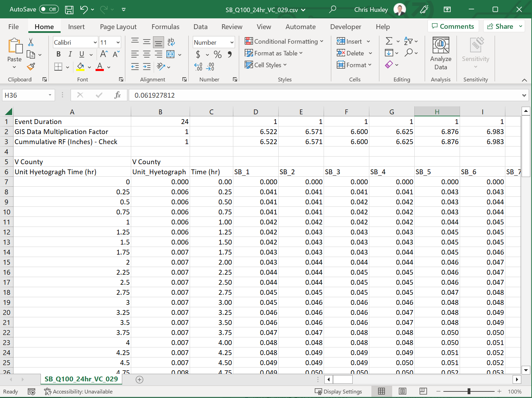Click the Cut scissors icon

(x=31, y=42)
